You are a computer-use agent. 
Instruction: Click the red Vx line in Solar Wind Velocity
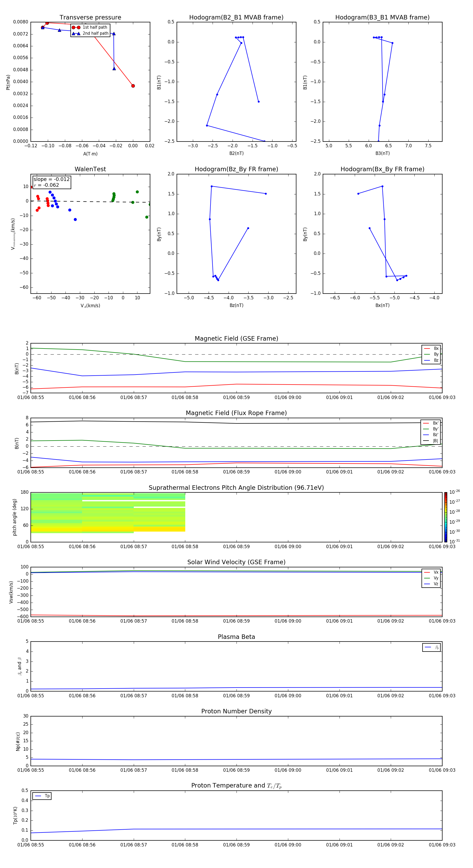[236, 615]
